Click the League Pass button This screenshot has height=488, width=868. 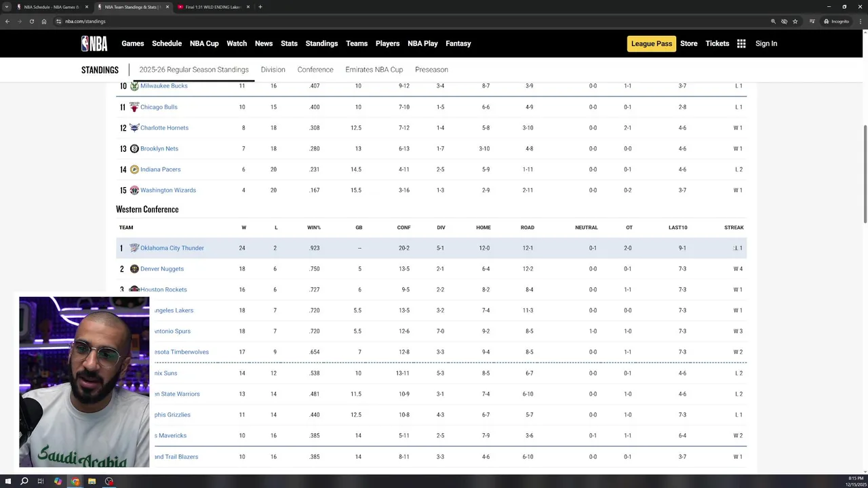tap(652, 43)
